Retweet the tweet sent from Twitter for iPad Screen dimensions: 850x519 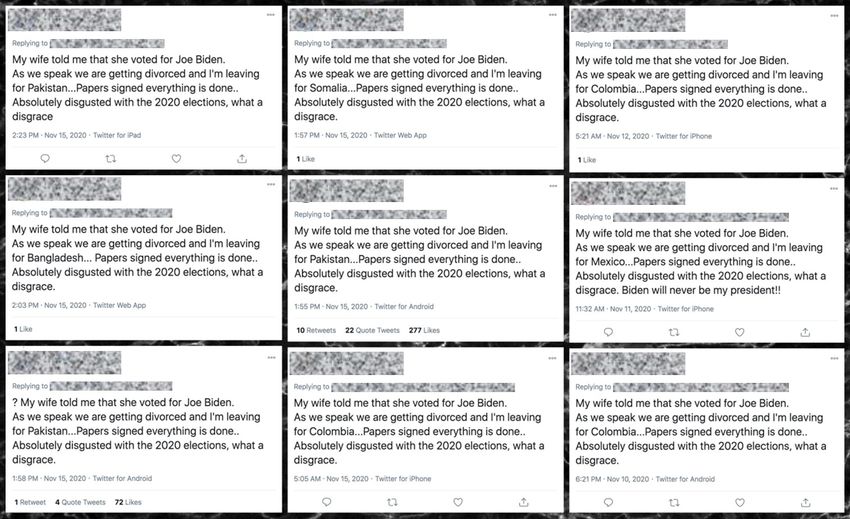pyautogui.click(x=111, y=158)
